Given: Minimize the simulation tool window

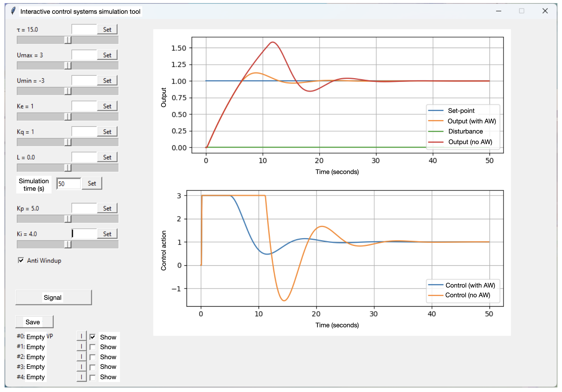Looking at the screenshot, I should [x=499, y=11].
